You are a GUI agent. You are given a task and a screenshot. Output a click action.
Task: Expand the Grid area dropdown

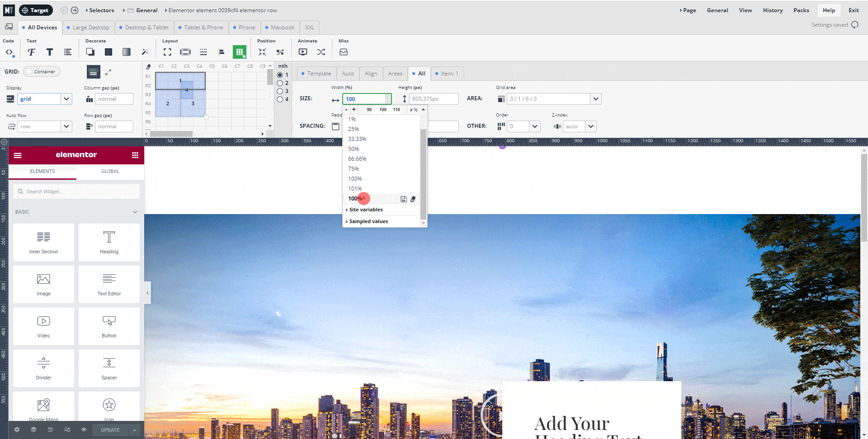pyautogui.click(x=595, y=99)
